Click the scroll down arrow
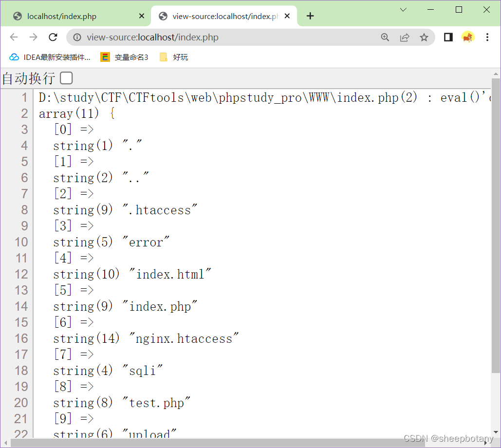Image resolution: width=501 pixels, height=448 pixels. [x=496, y=432]
